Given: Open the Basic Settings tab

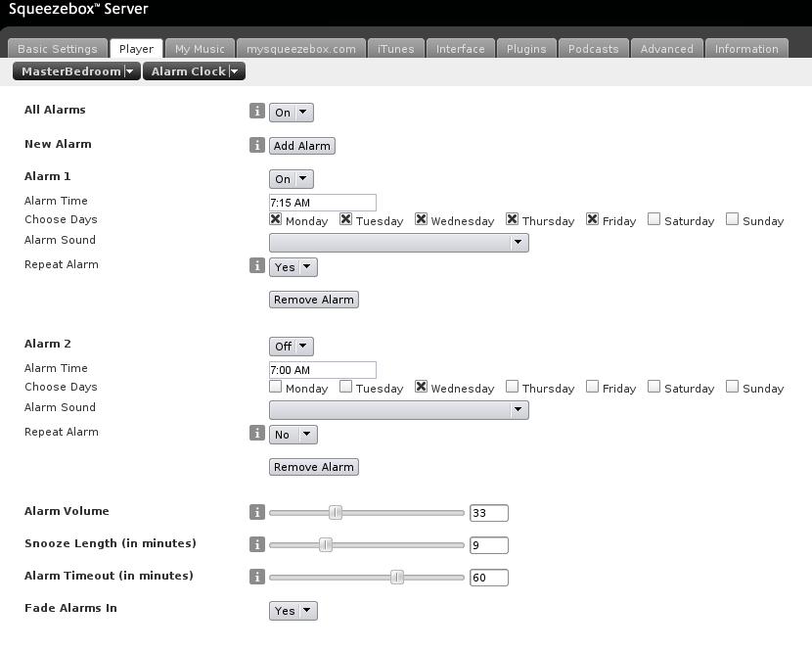Looking at the screenshot, I should click(58, 49).
